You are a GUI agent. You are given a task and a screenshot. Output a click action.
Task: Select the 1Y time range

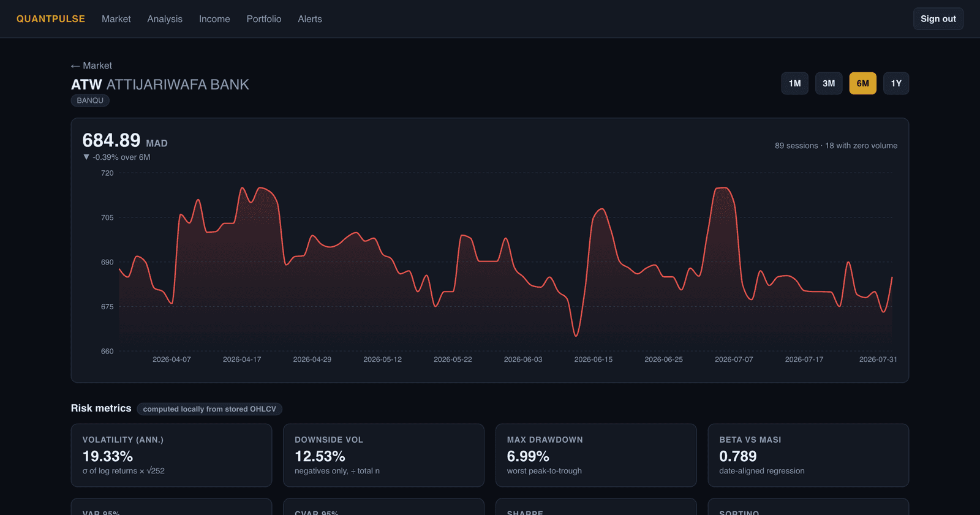tap(896, 83)
